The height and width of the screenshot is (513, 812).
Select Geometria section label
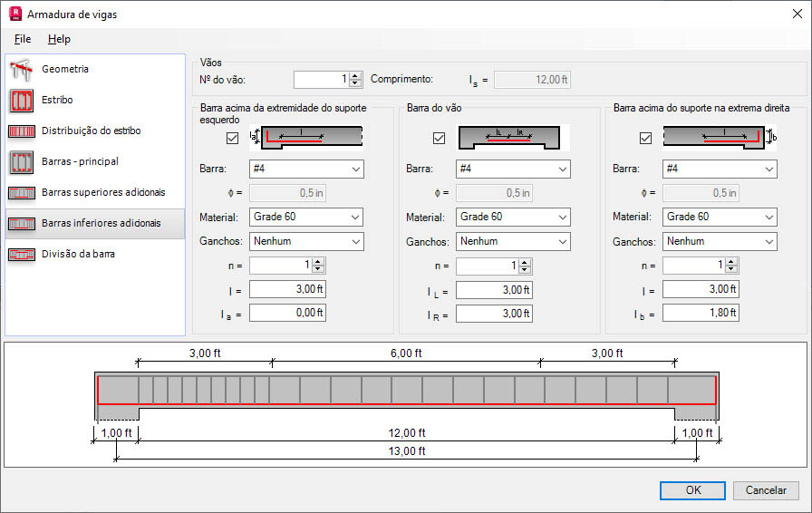(65, 69)
